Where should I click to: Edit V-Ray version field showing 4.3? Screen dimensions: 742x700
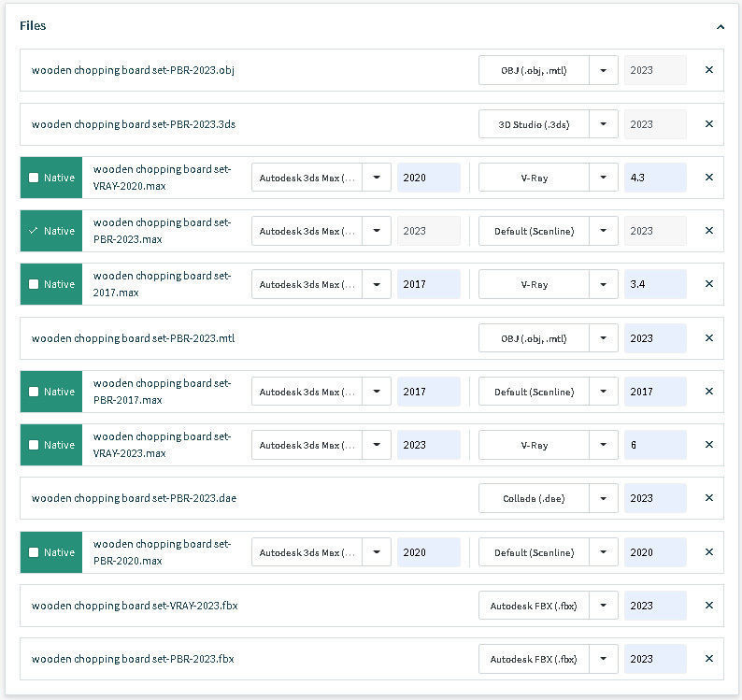[x=654, y=178]
